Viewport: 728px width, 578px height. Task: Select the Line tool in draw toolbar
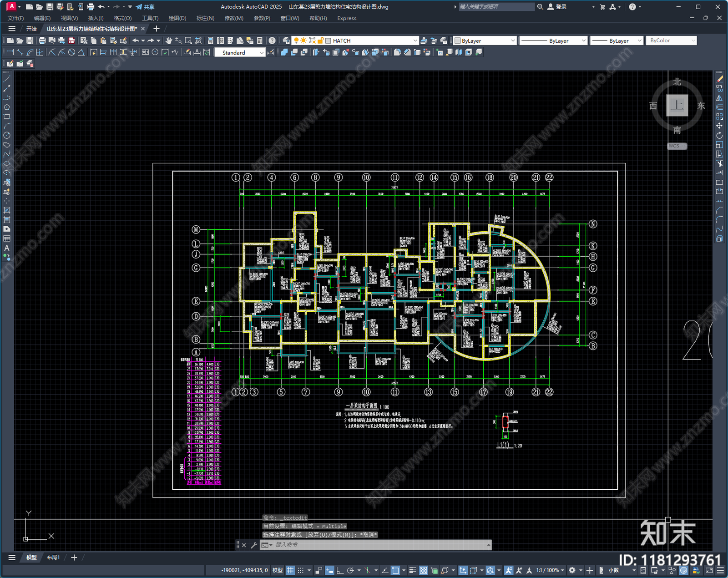(x=7, y=79)
